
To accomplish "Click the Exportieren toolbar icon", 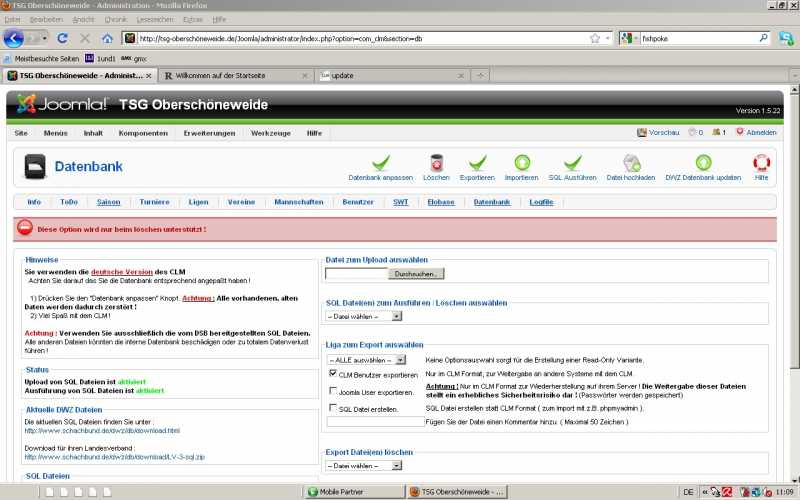I will (477, 162).
